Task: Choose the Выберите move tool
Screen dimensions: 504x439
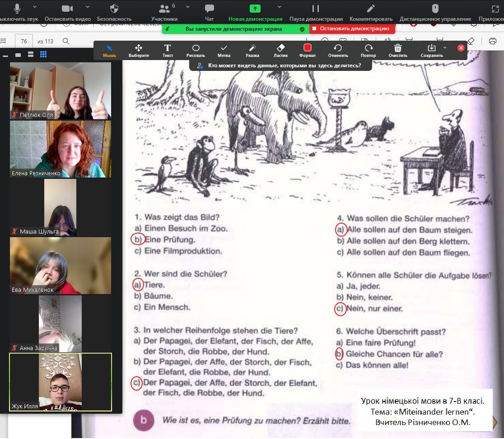Action: click(139, 50)
